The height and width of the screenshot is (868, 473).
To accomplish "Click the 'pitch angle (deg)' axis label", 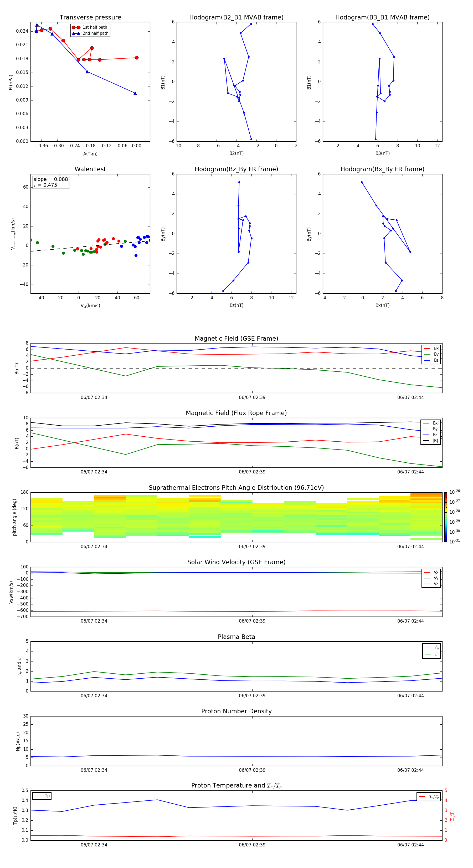I will [x=14, y=517].
